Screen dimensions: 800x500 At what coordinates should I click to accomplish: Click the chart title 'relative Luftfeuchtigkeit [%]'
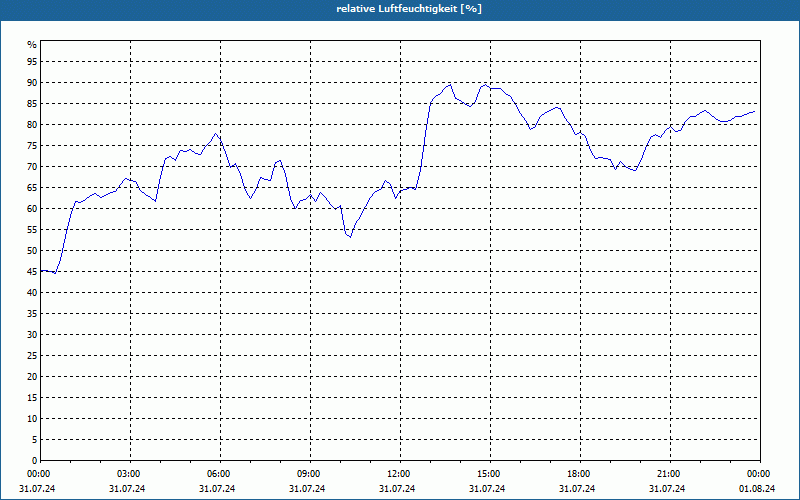point(409,9)
